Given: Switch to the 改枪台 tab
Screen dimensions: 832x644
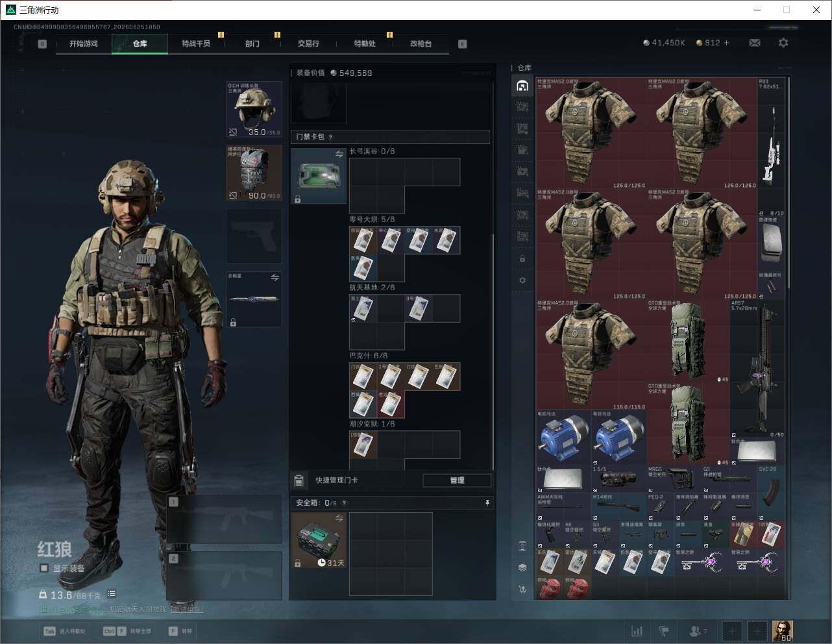Looking at the screenshot, I should (x=421, y=43).
